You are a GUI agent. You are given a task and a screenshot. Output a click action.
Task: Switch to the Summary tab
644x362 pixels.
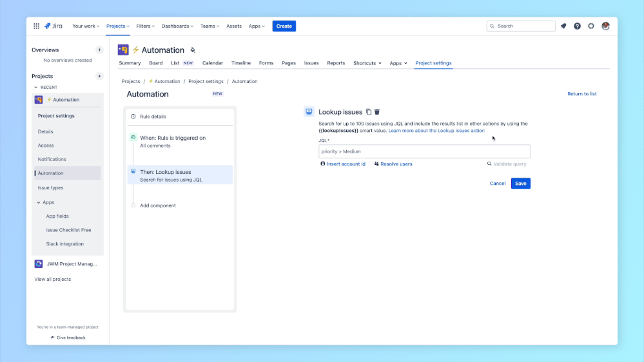click(130, 63)
